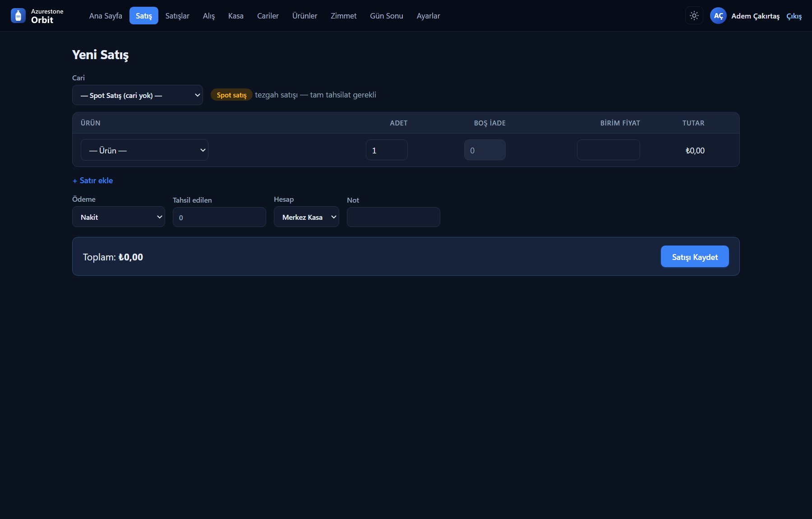
Task: Click the TUTAR column header
Action: point(693,123)
